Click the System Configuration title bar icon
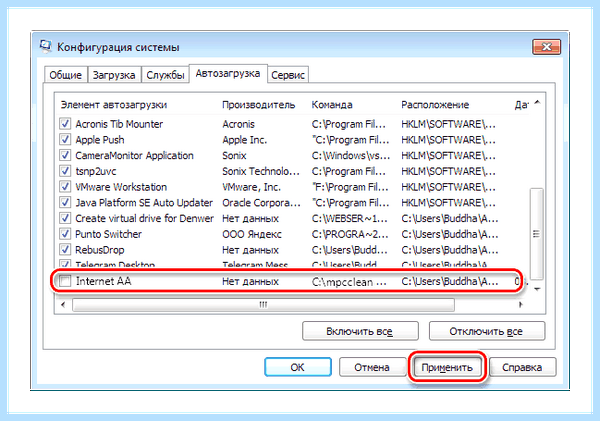Viewport: 600px width, 421px height. tap(46, 47)
